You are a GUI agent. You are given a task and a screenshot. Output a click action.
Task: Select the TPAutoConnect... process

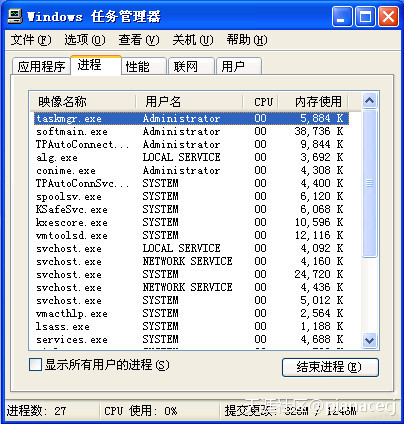pyautogui.click(x=191, y=145)
